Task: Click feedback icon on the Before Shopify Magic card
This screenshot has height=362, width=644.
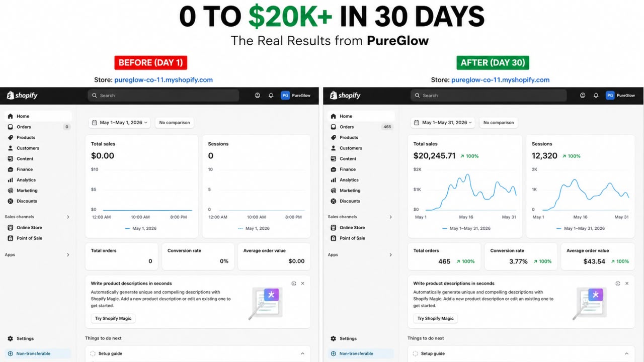Action: tap(294, 284)
